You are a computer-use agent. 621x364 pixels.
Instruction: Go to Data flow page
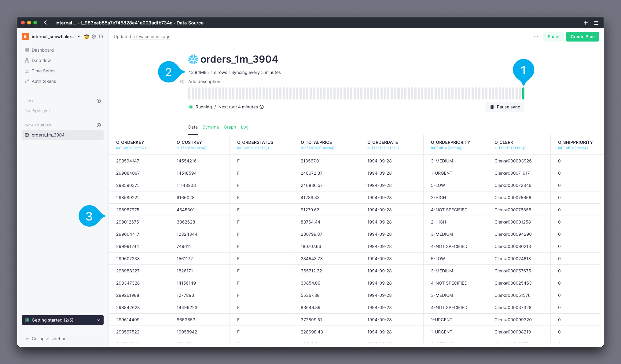click(41, 60)
